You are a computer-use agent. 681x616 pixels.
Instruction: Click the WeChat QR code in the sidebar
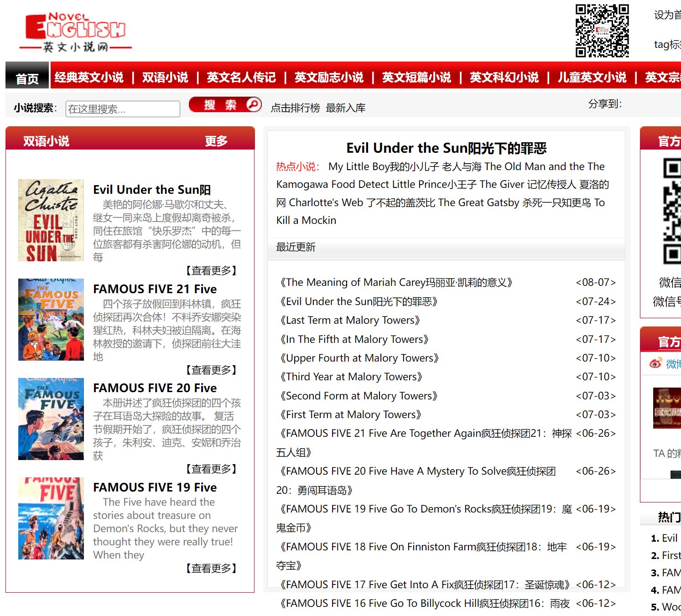click(671, 211)
